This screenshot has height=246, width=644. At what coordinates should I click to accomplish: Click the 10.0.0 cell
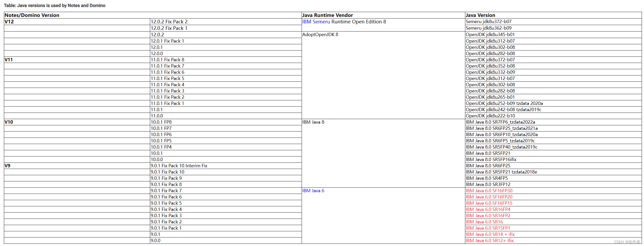tap(226, 159)
